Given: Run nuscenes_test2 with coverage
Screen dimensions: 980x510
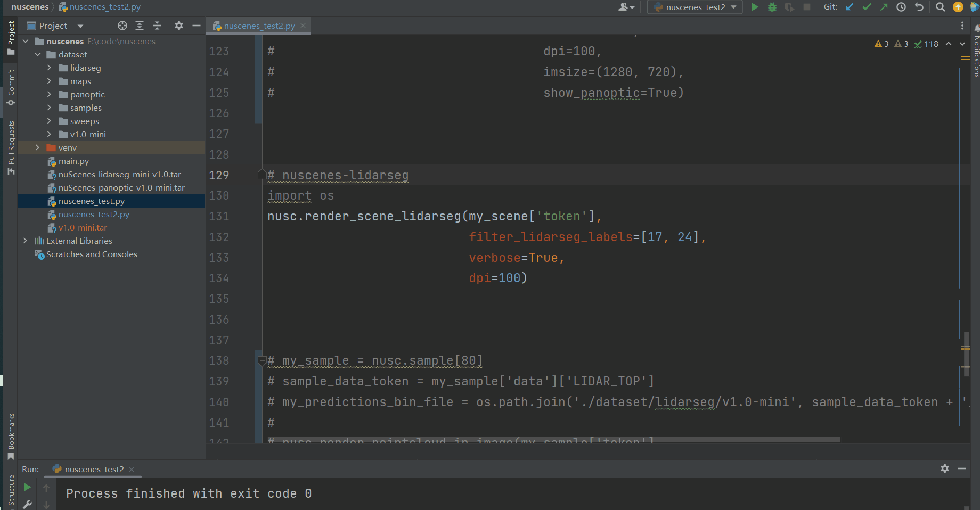Looking at the screenshot, I should coord(789,7).
